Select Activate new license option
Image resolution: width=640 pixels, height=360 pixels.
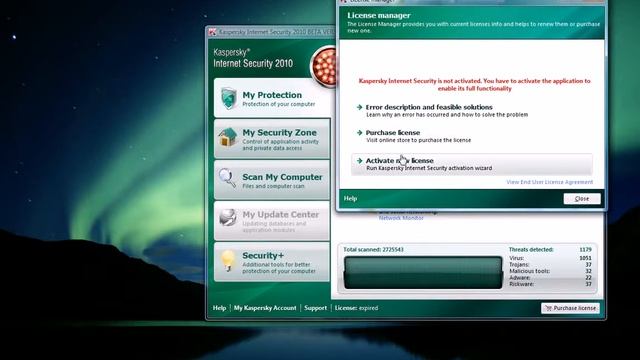click(x=472, y=164)
